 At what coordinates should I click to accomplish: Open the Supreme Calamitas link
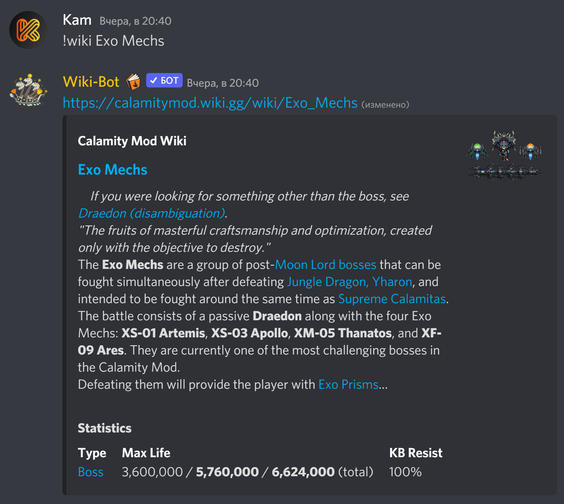[392, 299]
